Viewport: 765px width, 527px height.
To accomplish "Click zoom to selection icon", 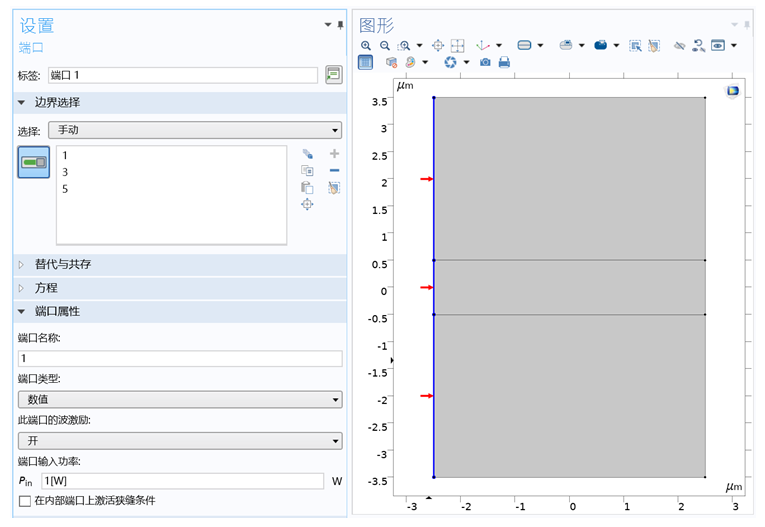I will point(438,46).
